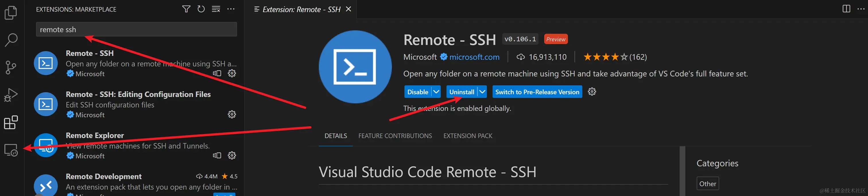Open manage gear for Remote Explorer item
This screenshot has height=196, width=868.
[232, 155]
